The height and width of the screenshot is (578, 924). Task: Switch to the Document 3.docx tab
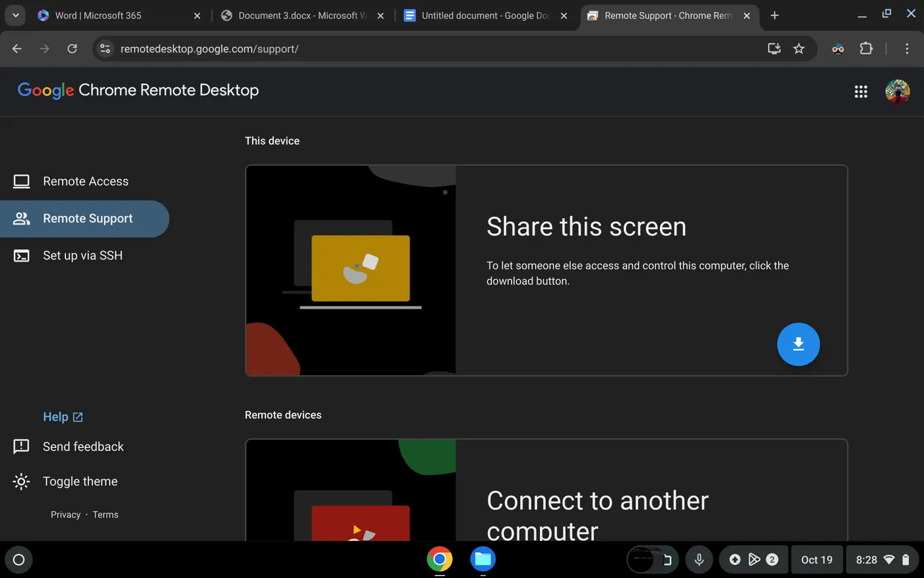[302, 15]
